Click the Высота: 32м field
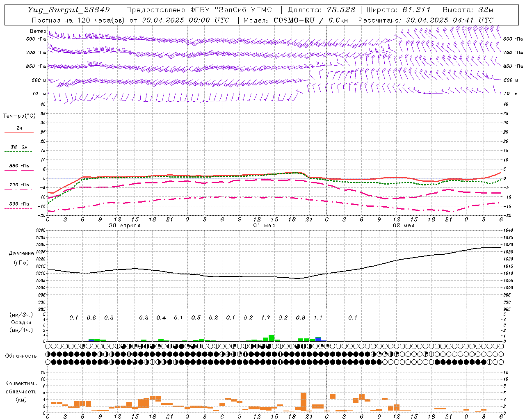Image resolution: width=525 pixels, height=420 pixels. 467,10
